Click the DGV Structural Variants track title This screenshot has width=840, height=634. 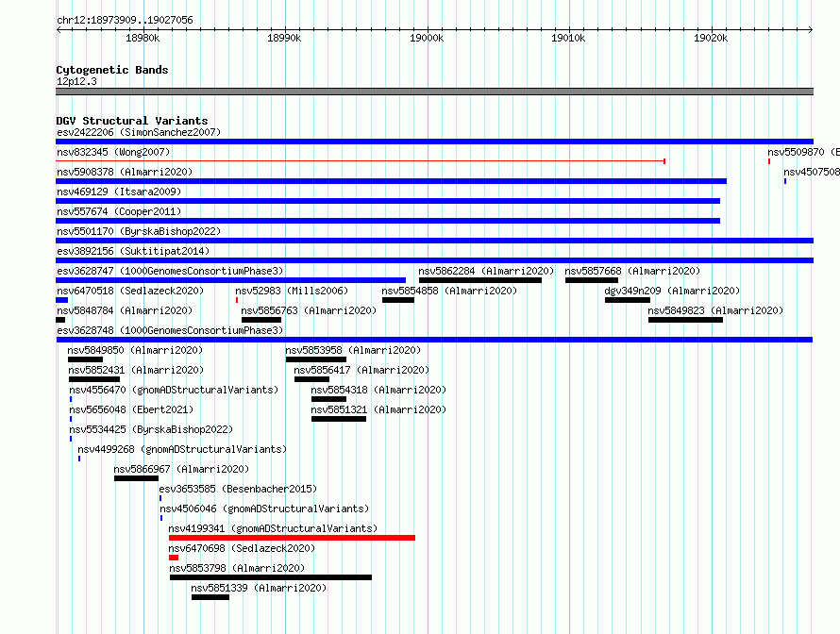(132, 121)
